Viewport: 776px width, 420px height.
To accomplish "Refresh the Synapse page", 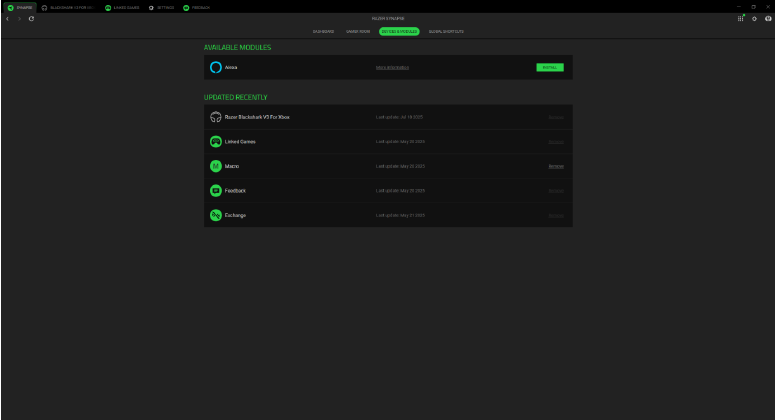I will click(x=31, y=19).
